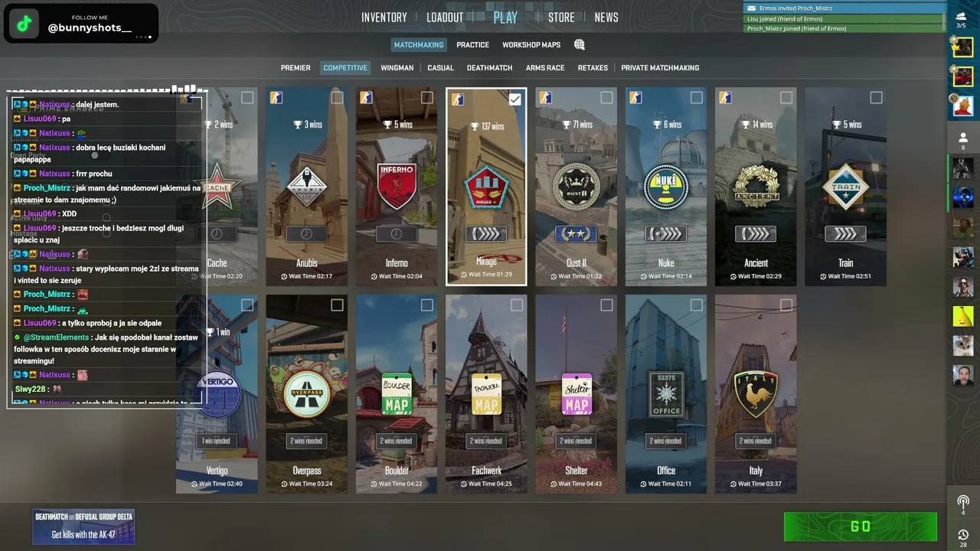980x551 pixels.
Task: Click the Matchmaking tab
Action: [419, 45]
